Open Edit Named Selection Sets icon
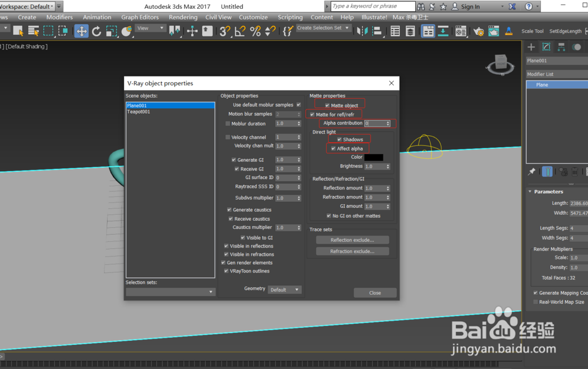The image size is (588, 369). [288, 31]
